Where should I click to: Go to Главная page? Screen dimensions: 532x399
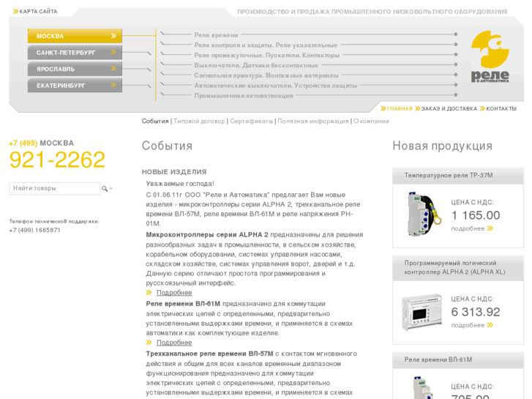tap(400, 108)
